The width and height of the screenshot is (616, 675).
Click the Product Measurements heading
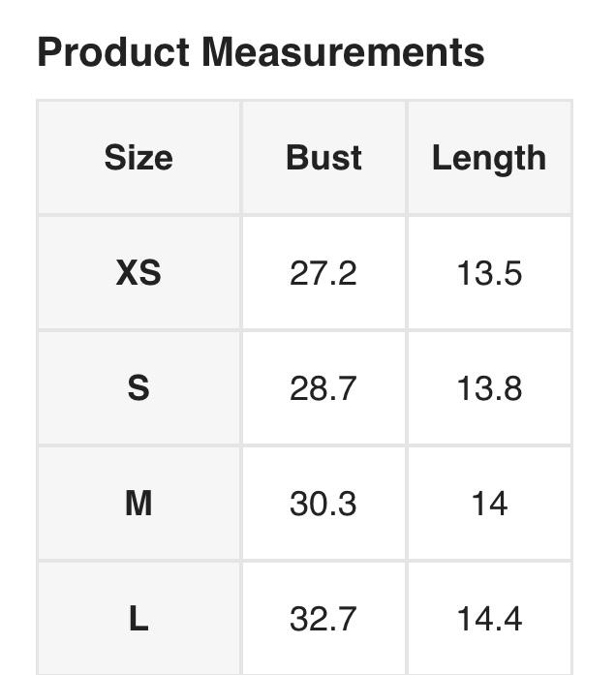coord(261,51)
